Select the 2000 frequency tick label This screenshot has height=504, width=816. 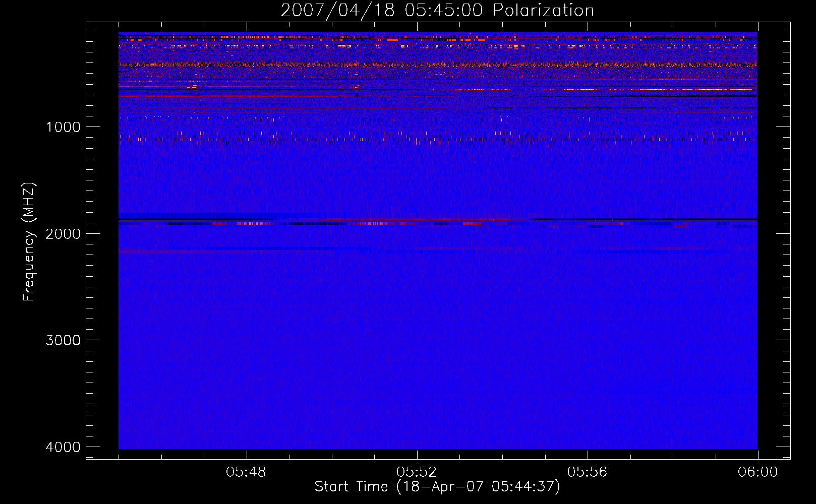pos(63,233)
